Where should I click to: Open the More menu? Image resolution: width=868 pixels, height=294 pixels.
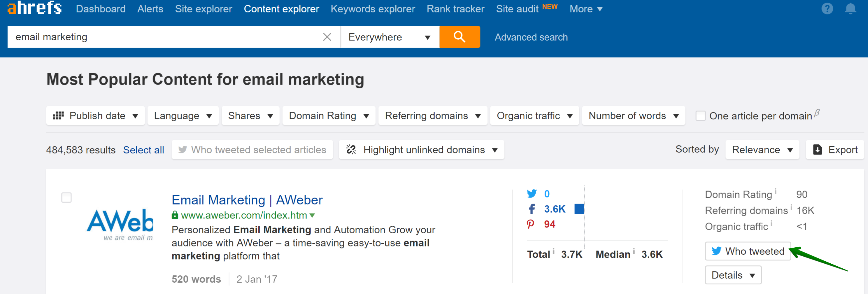[x=586, y=9]
